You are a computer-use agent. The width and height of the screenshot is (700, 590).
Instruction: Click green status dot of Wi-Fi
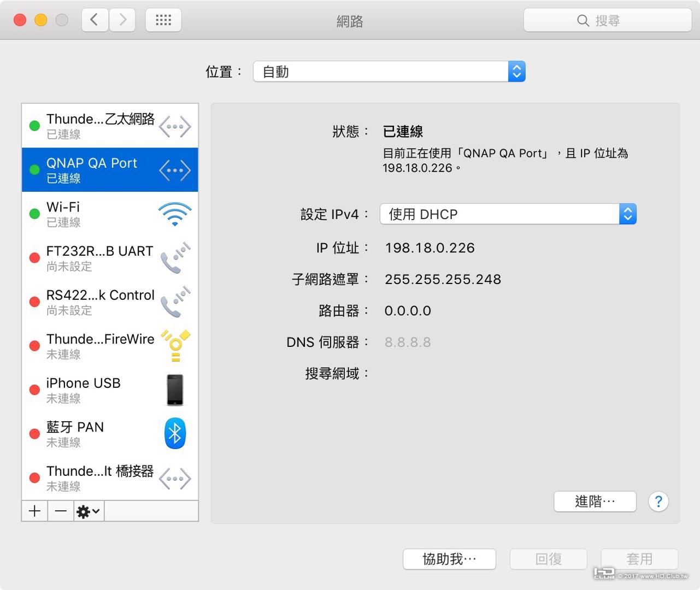(x=34, y=214)
